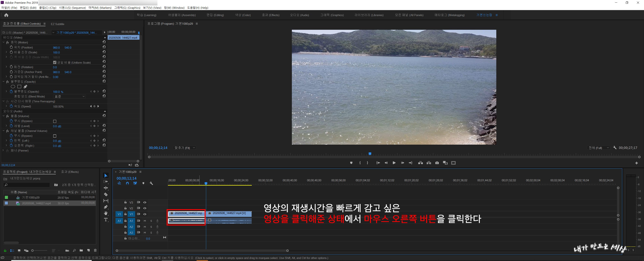Screen dimensions: 644x261
Task: Switch to the Color workspace tab
Action: 242,15
